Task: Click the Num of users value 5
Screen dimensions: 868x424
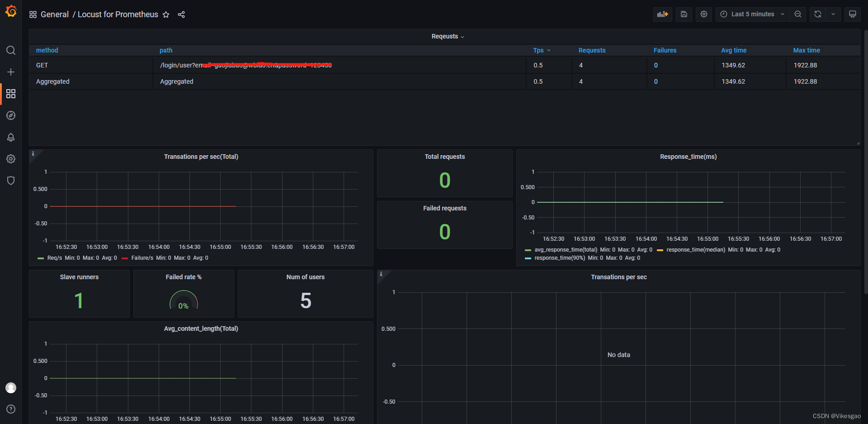Action: 306,300
